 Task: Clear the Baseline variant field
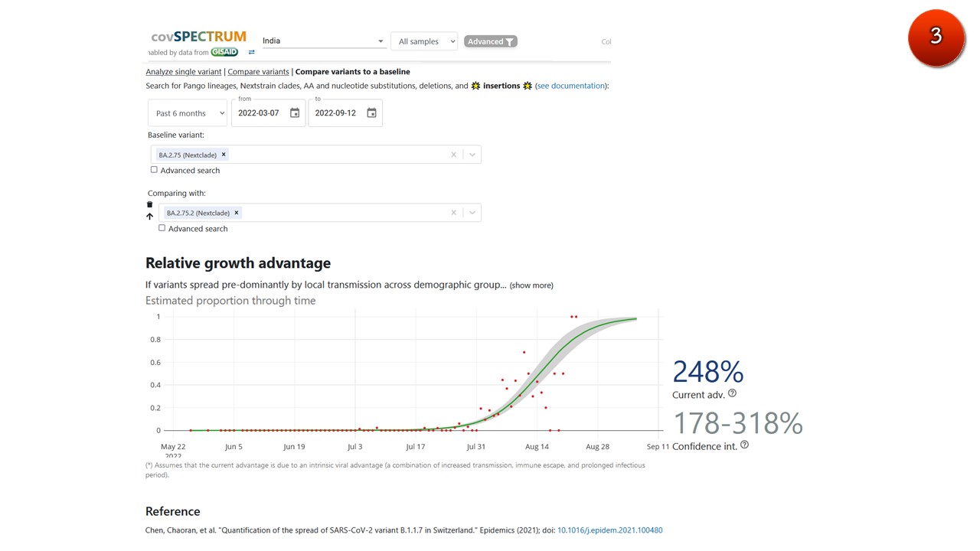coord(453,155)
